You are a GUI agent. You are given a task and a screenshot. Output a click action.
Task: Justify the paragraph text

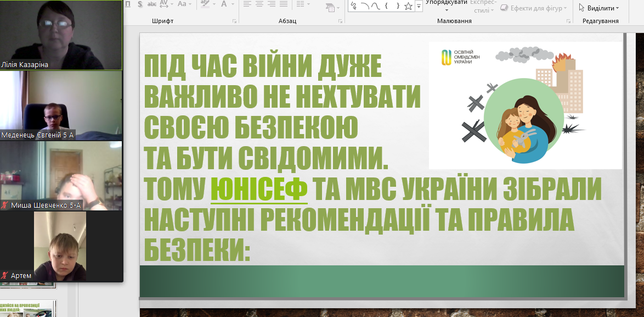pyautogui.click(x=284, y=4)
